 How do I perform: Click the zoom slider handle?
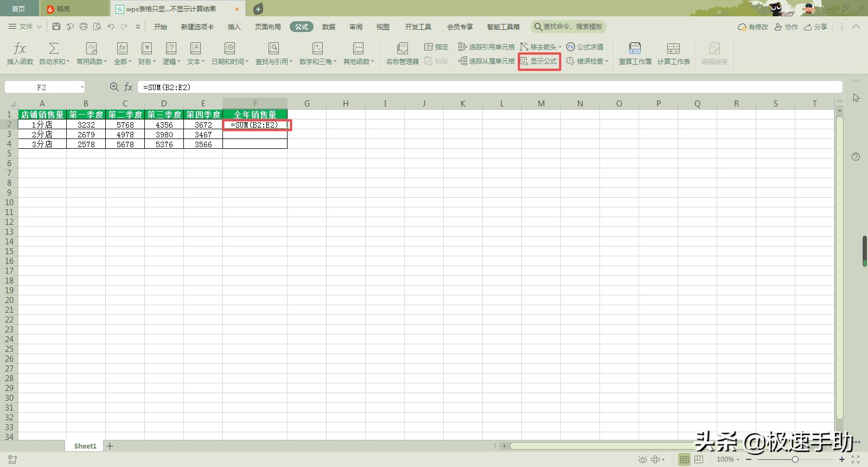tap(795, 459)
